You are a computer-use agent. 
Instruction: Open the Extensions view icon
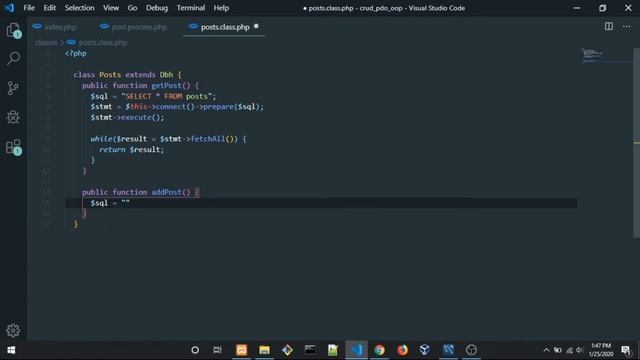point(13,147)
